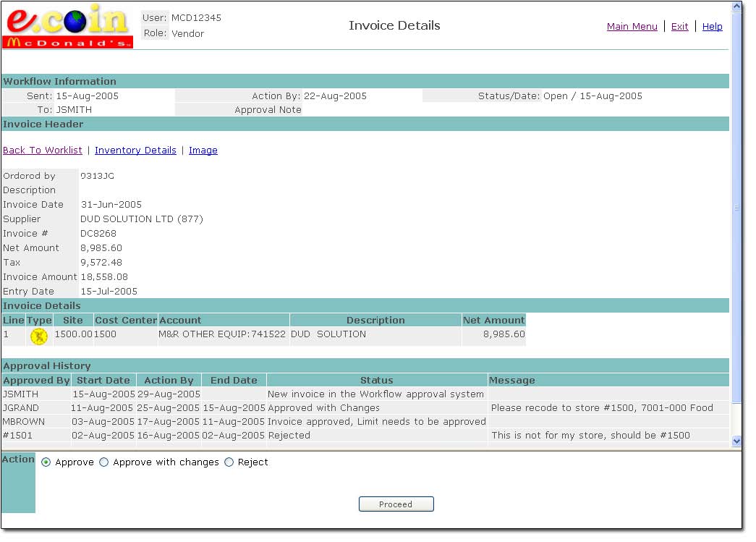Click the e.coin McDonald's logo
The width and height of the screenshot is (756, 542).
coord(68,27)
